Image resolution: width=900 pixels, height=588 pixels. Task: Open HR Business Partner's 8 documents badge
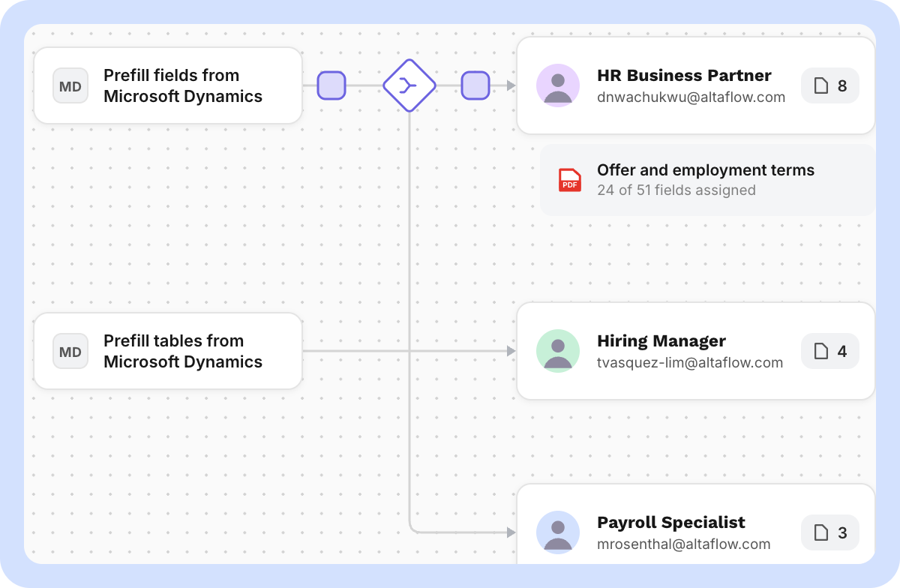point(830,85)
